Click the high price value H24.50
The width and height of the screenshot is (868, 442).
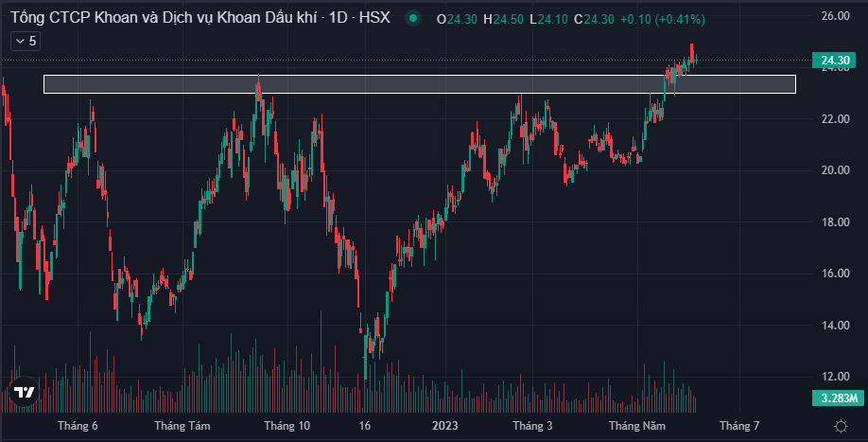503,19
